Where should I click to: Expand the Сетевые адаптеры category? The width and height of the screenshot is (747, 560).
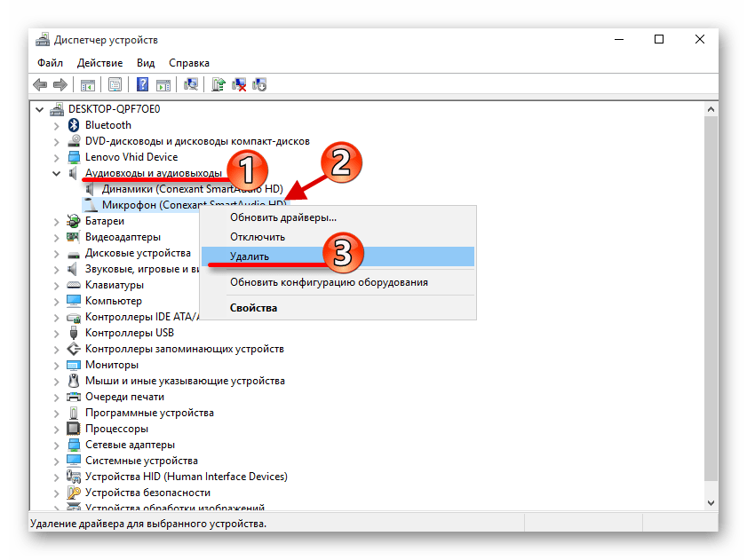click(57, 445)
